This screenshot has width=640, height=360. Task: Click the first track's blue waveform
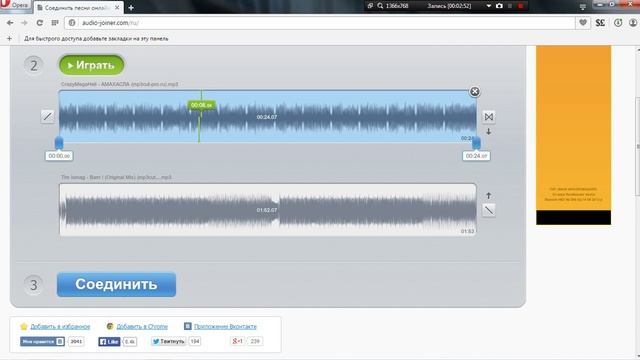[x=268, y=117]
